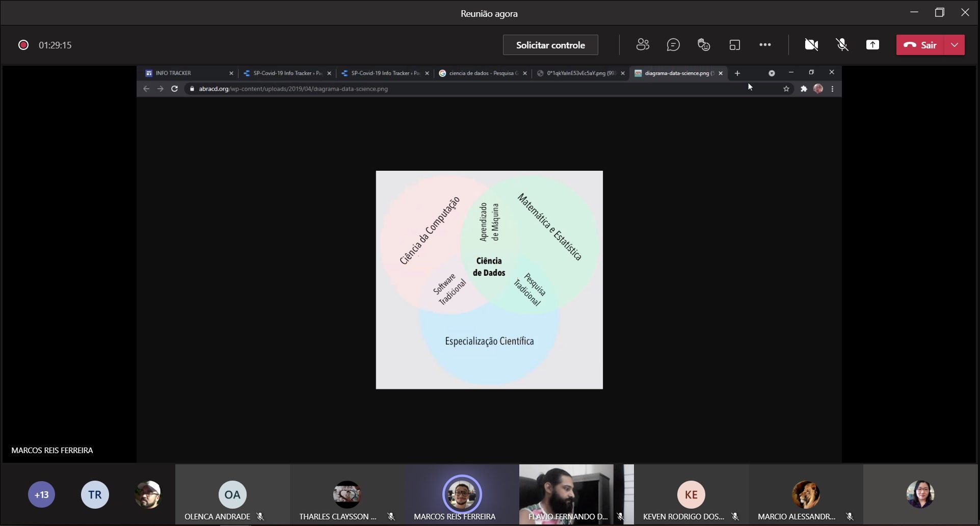
Task: Select Flavio Fernando's video tile
Action: click(576, 493)
